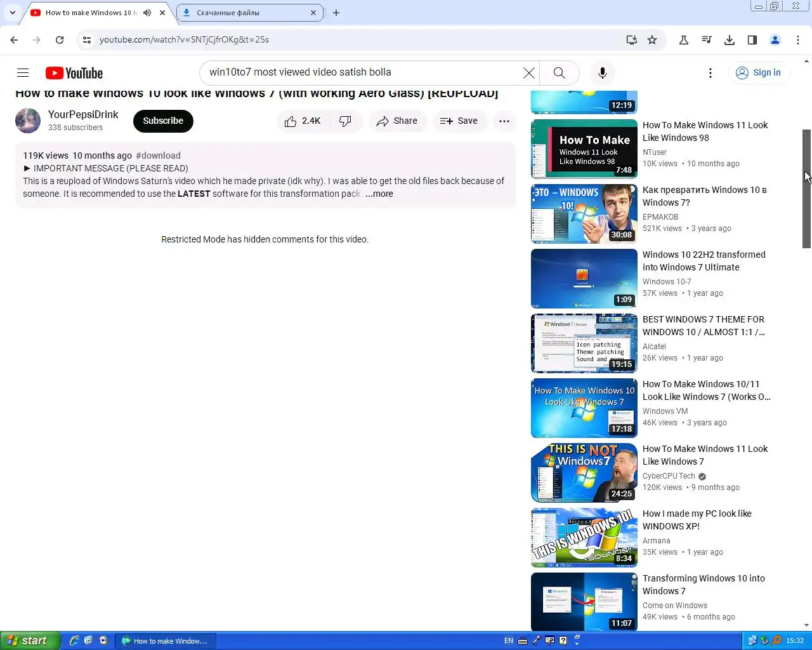Open Chrome profile avatar

[x=775, y=39]
